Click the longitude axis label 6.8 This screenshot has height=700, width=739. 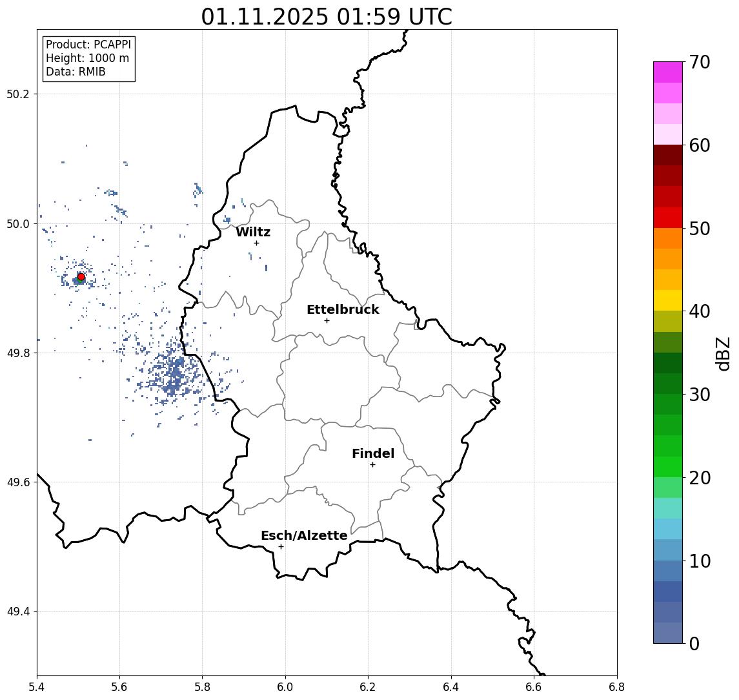tap(617, 687)
